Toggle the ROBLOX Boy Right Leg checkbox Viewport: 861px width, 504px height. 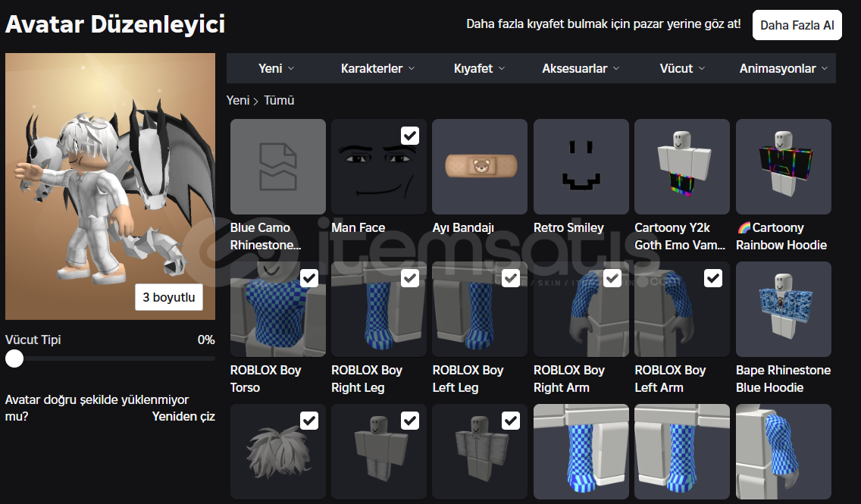coord(410,278)
